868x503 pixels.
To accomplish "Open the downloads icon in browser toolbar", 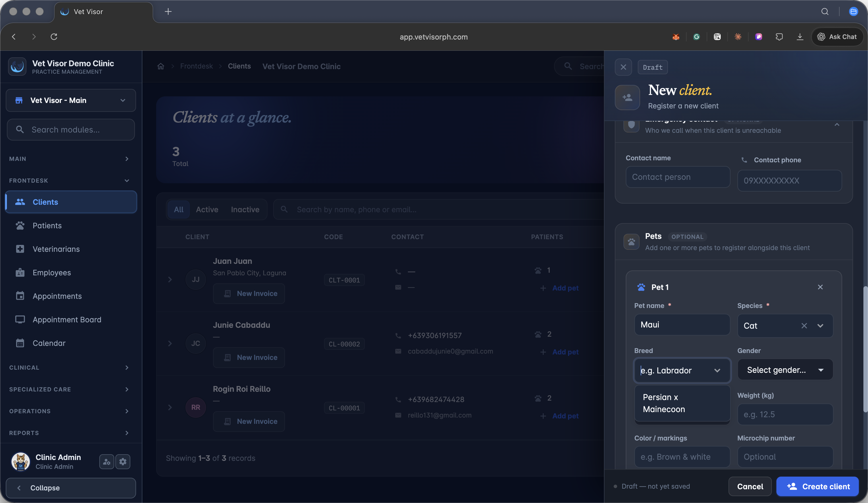I will click(x=800, y=37).
